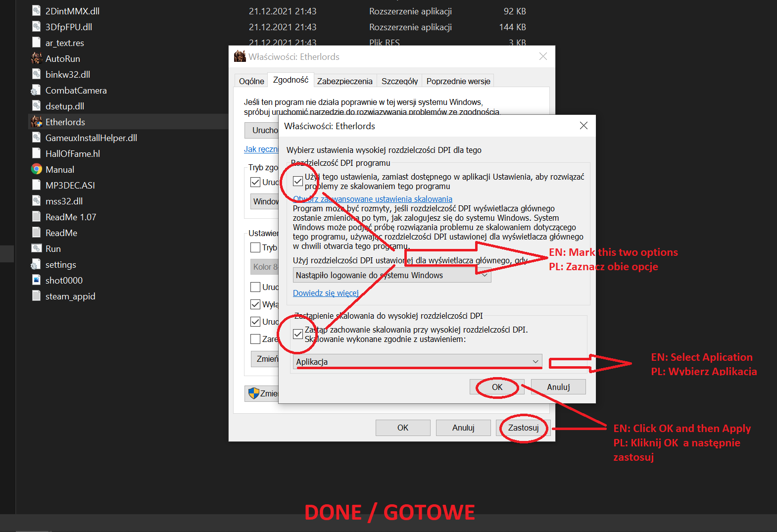
Task: Open the 'Dowiedz się więcej' link
Action: (326, 293)
